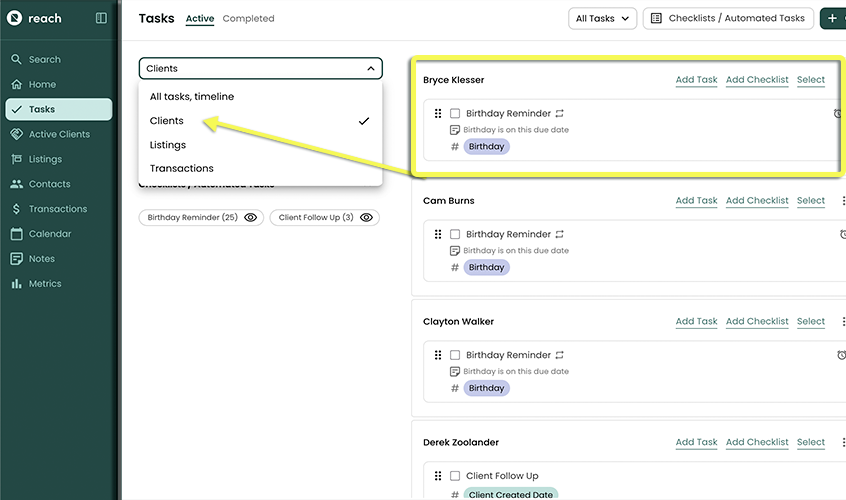Screen dimensions: 846x500
Task: Collapse the sidebar panel icon
Action: coord(101,18)
